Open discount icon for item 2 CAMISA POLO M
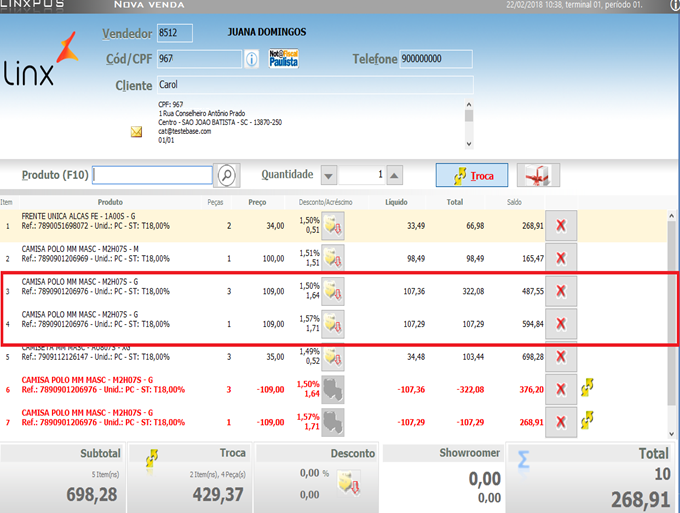 pos(333,258)
